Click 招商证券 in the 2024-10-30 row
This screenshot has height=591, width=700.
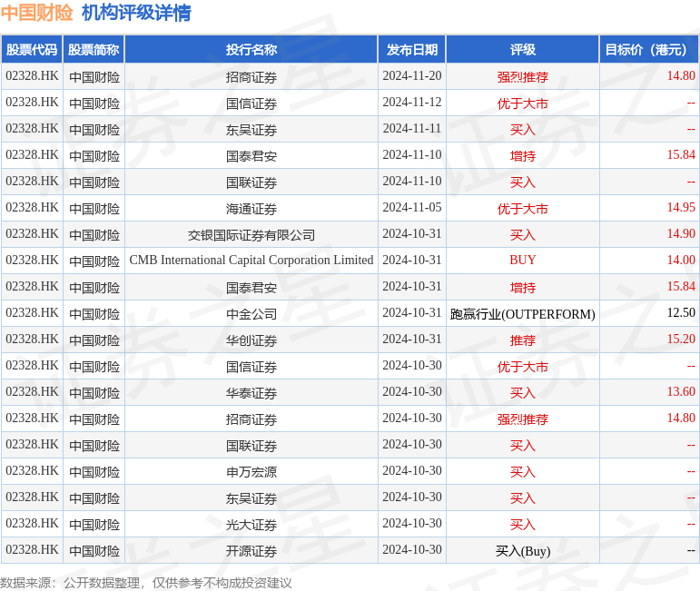click(251, 419)
